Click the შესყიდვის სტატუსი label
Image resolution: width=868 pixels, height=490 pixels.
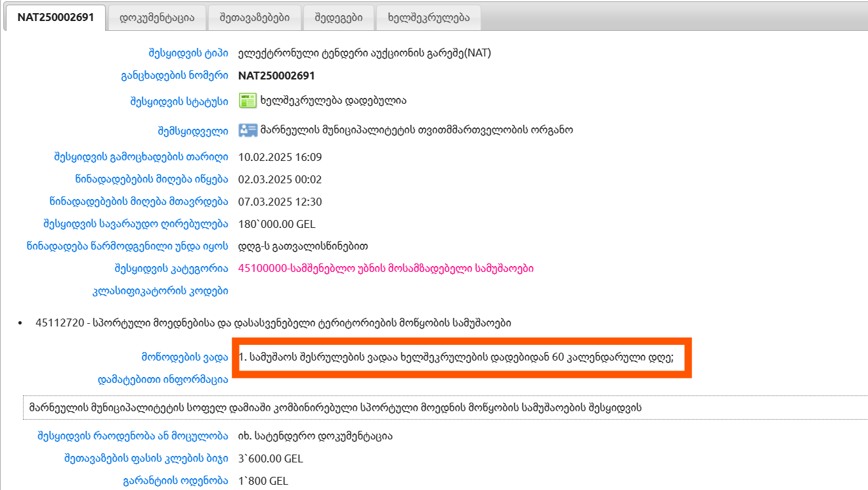coord(179,101)
